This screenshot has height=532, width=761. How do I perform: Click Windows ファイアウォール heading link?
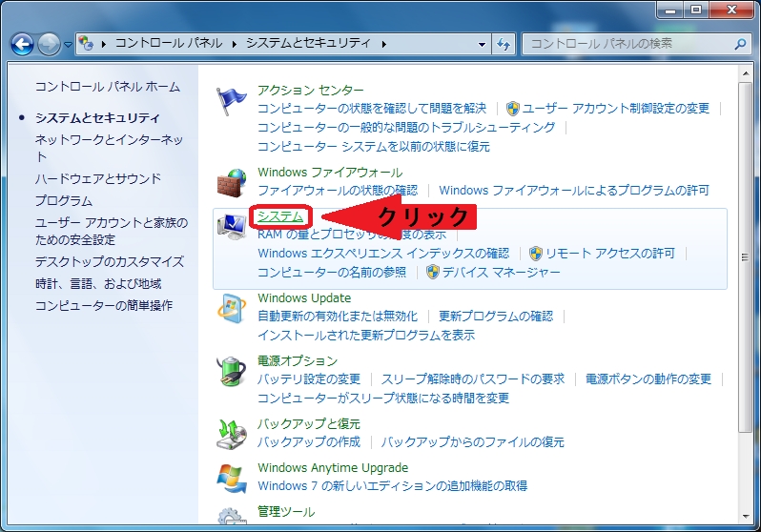330,173
